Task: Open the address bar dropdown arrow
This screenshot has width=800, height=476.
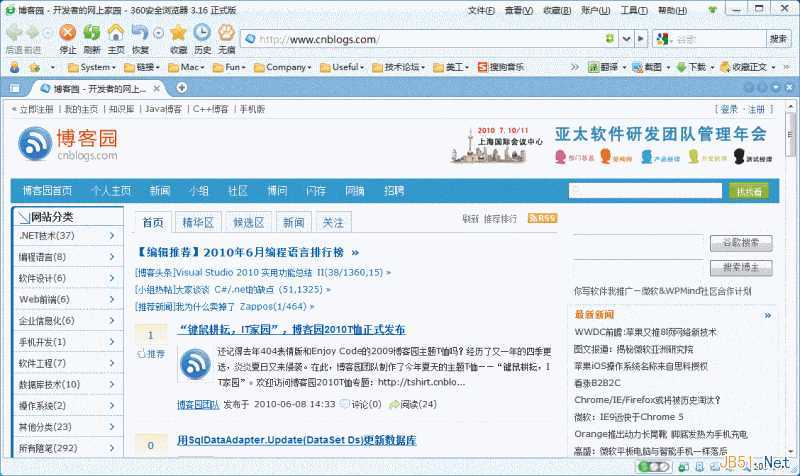Action: [626, 39]
